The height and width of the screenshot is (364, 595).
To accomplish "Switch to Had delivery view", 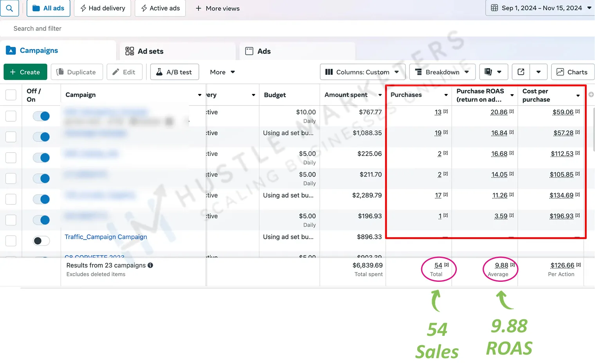I will pos(103,8).
